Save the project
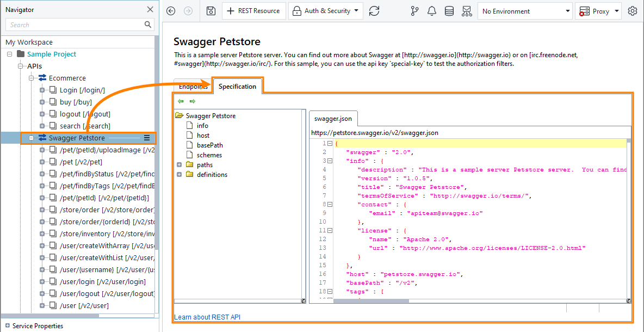 pos(211,11)
